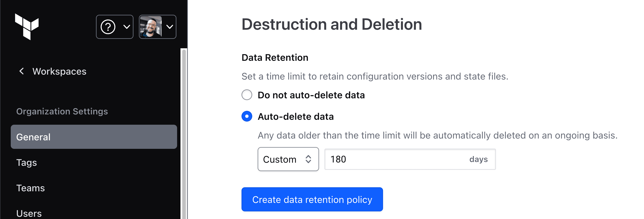Select the 'Auto-delete data' radio button

(247, 116)
